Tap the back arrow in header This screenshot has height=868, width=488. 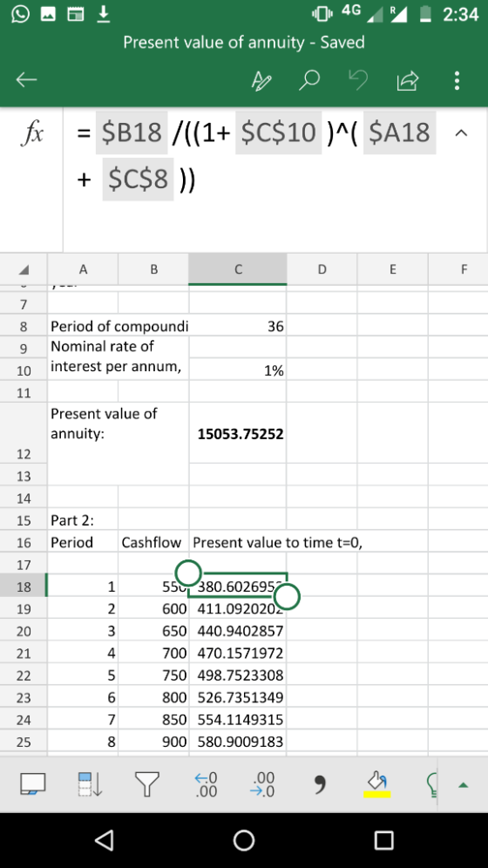click(x=26, y=81)
